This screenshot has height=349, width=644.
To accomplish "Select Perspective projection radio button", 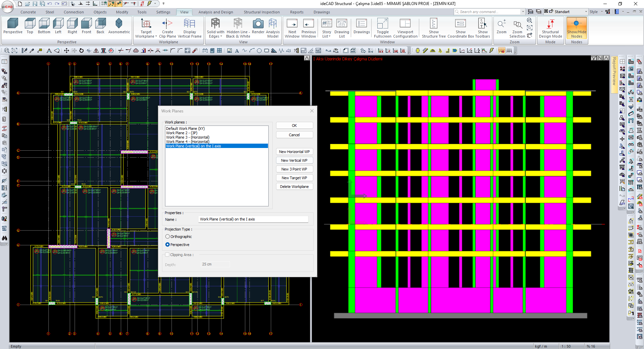I will point(168,245).
